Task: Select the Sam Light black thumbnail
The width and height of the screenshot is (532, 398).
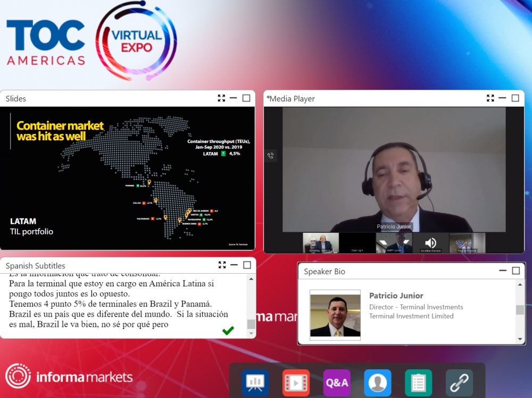Action: [357, 243]
